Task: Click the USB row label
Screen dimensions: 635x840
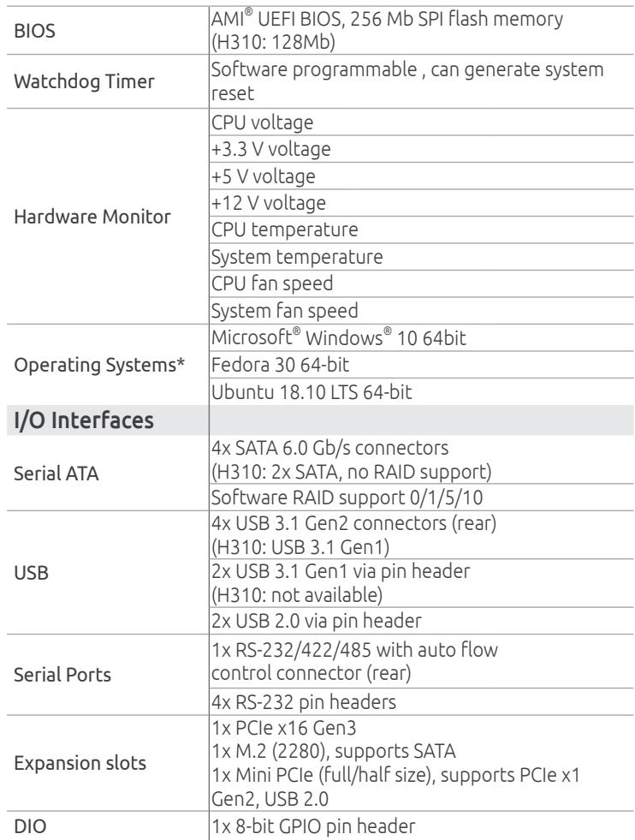Action: (31, 573)
